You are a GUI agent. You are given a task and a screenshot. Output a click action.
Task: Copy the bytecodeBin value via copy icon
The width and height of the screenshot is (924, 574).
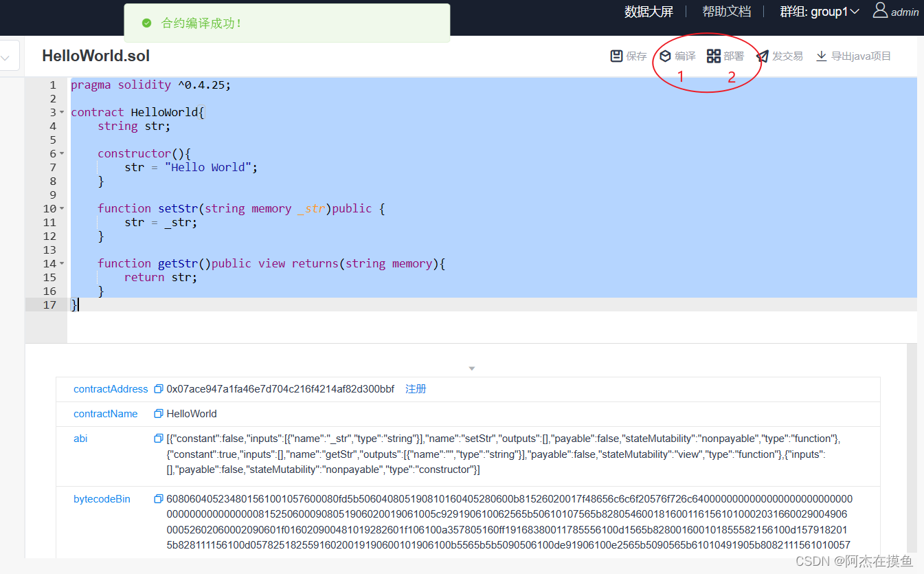pyautogui.click(x=159, y=499)
